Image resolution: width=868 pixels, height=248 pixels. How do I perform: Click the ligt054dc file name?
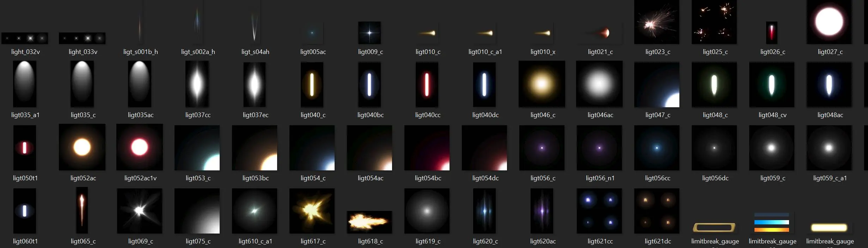[x=485, y=178]
